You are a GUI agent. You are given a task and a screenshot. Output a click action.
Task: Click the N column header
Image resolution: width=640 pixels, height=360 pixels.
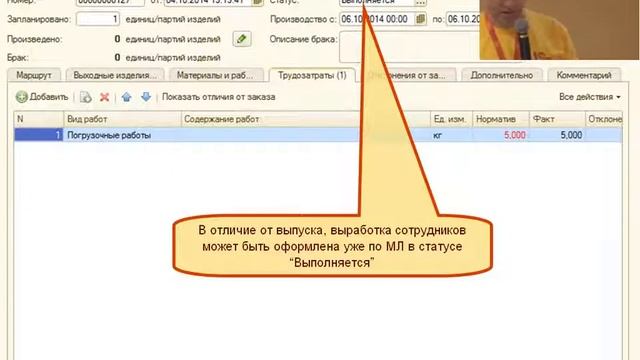point(39,119)
